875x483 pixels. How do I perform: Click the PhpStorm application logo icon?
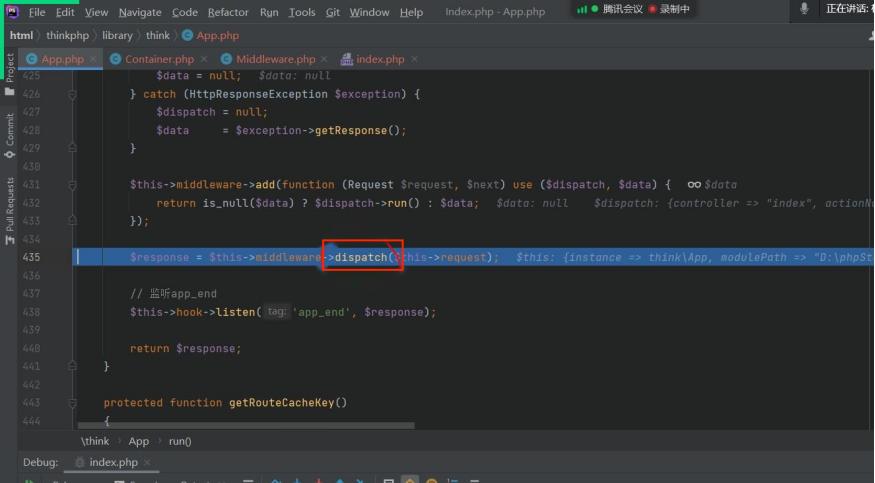(12, 12)
